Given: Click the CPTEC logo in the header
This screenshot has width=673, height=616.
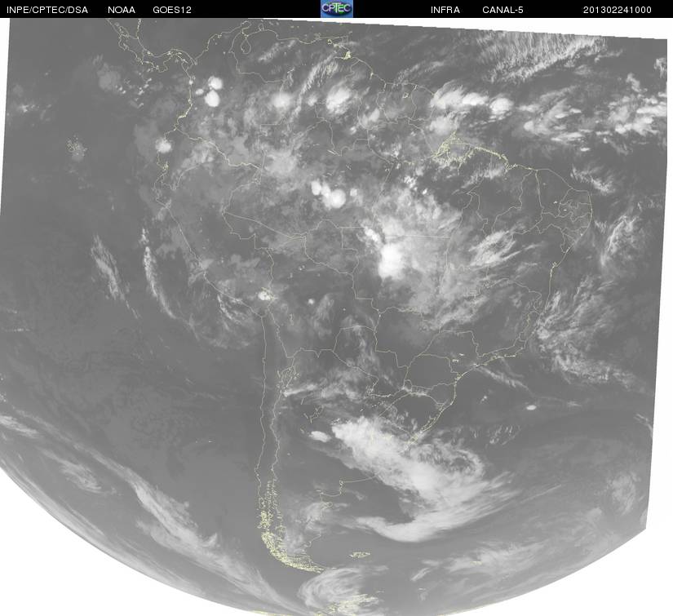Looking at the screenshot, I should point(337,9).
